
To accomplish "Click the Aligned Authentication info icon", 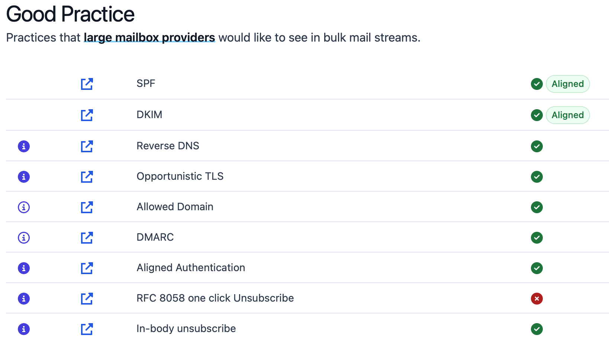I will click(24, 268).
